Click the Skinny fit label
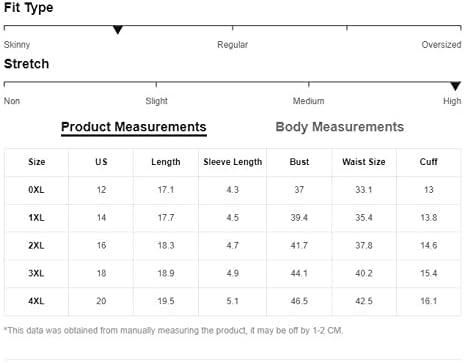The width and height of the screenshot is (464, 363). click(x=17, y=45)
